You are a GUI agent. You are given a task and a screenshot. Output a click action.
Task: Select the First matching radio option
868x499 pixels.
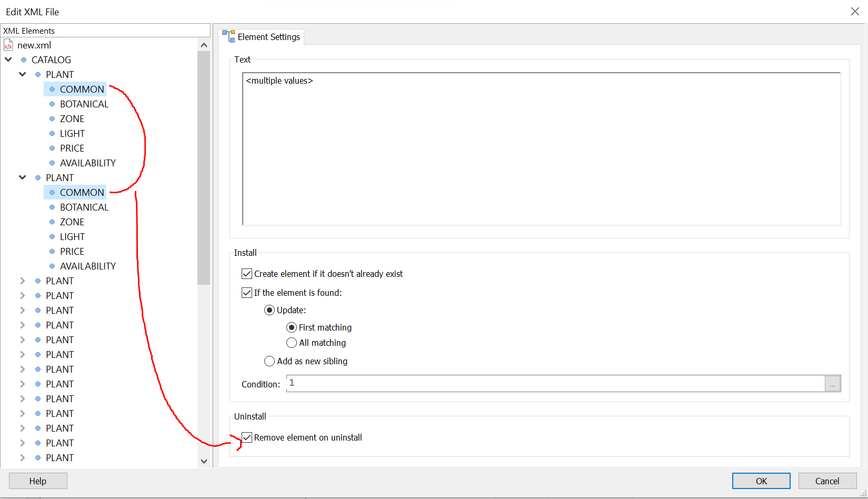pos(292,327)
